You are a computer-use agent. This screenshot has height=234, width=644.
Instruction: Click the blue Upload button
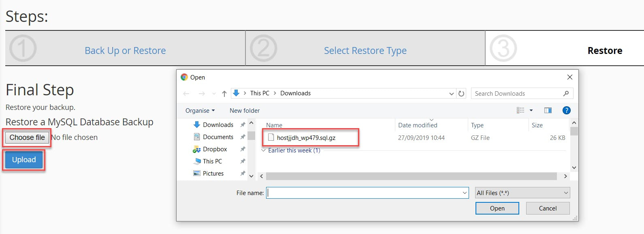(24, 160)
